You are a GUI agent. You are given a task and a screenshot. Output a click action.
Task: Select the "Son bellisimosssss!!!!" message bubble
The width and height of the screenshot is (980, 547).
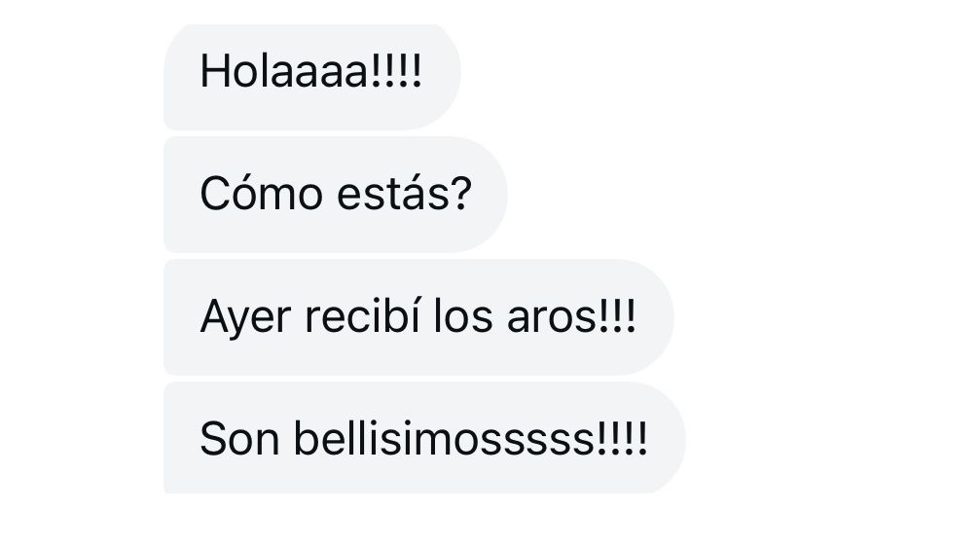click(424, 438)
